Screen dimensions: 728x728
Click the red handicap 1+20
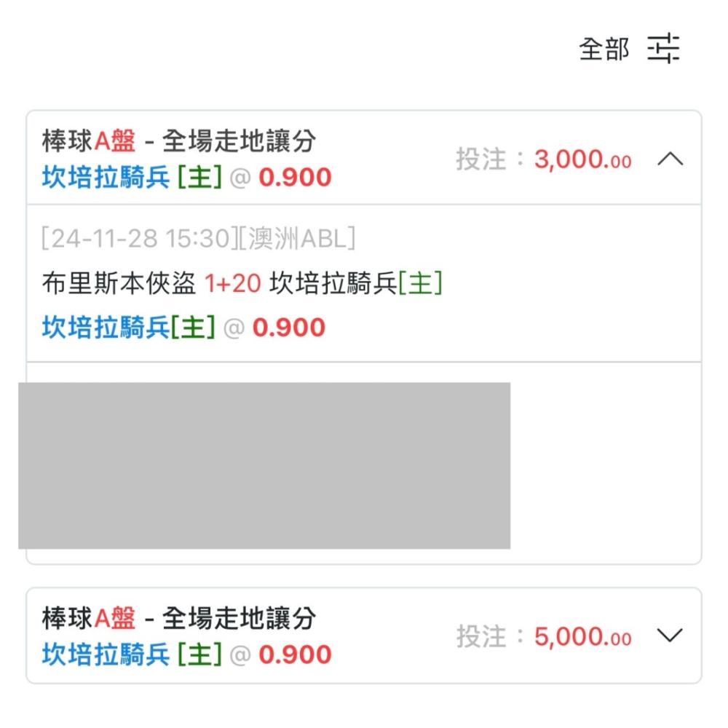point(233,283)
